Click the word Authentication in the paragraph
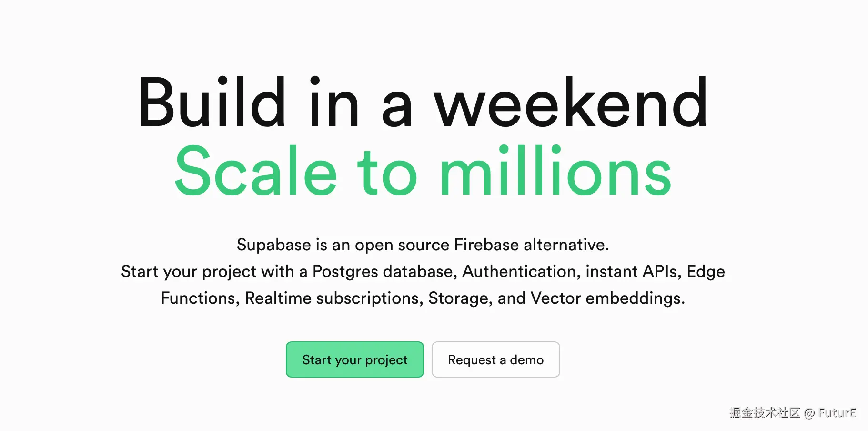 (x=521, y=272)
